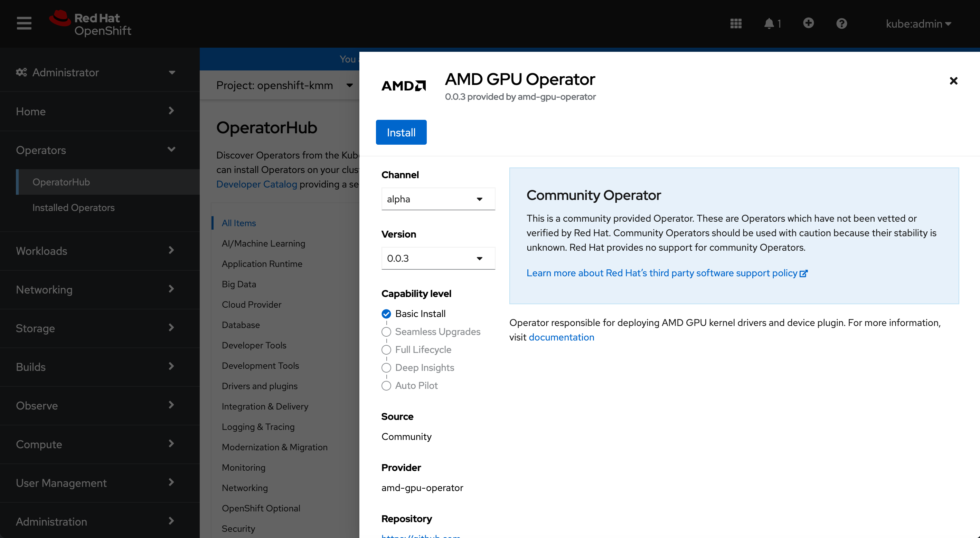This screenshot has width=980, height=538.
Task: Close the AMD GPU Operator panel
Action: (953, 80)
